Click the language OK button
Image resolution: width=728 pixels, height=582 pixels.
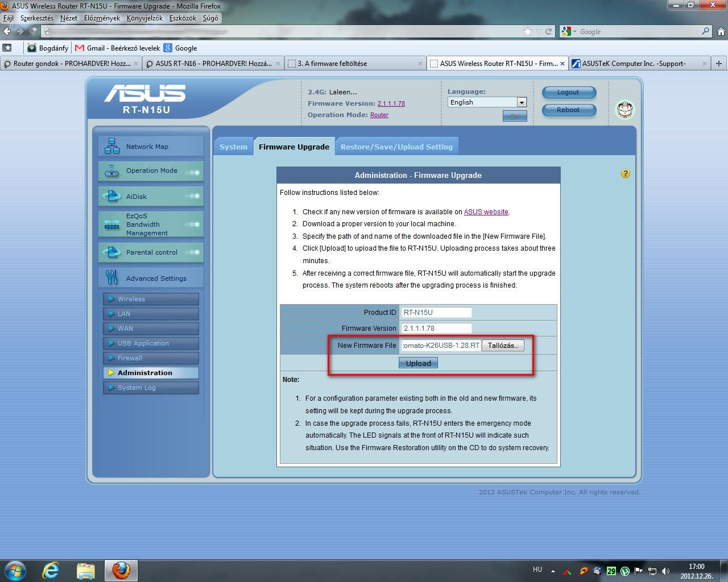515,117
